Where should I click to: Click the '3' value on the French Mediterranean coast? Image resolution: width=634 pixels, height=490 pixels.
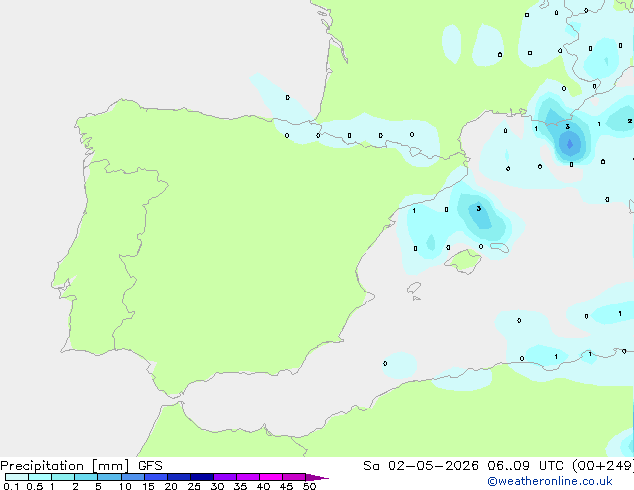coord(568,127)
